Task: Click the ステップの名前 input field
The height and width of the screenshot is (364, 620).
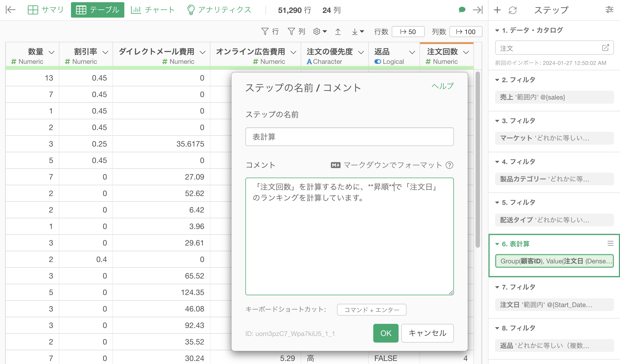Action: (349, 137)
